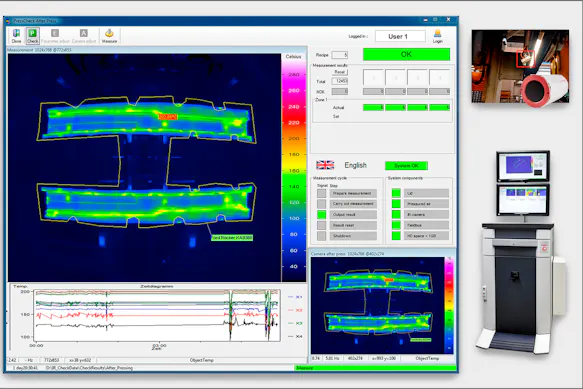Click the PressCheck window title icon
The image size is (583, 389).
point(8,21)
